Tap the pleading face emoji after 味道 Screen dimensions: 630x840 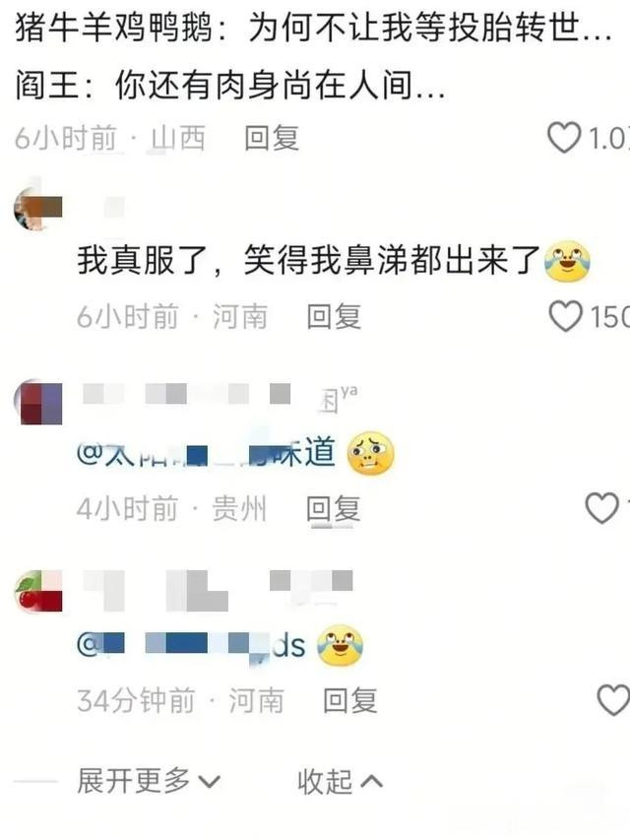pyautogui.click(x=371, y=453)
